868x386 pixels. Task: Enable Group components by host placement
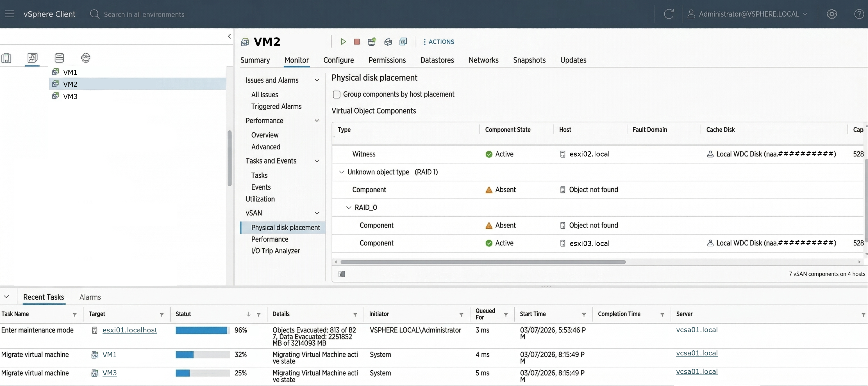[336, 95]
